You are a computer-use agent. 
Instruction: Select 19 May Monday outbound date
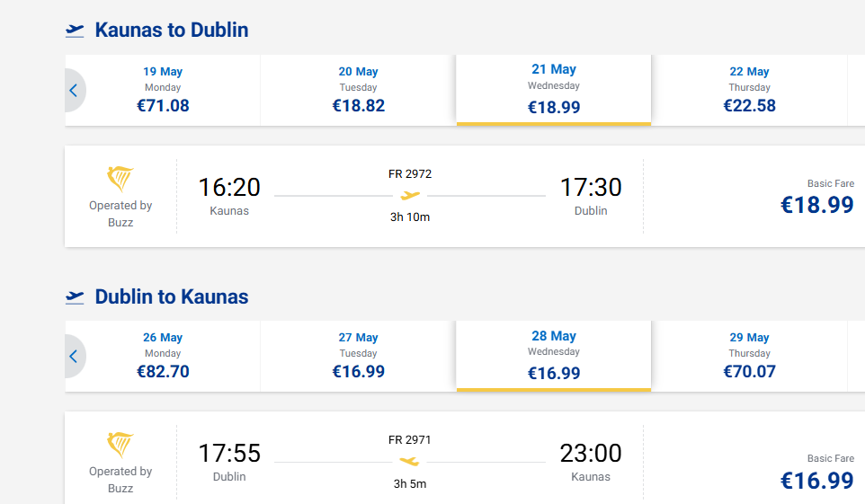[163, 90]
